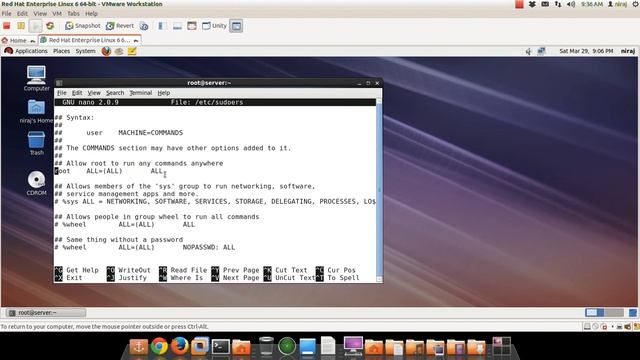This screenshot has height=360, width=640.
Task: Click the guest workspace switcher
Action: point(604,313)
